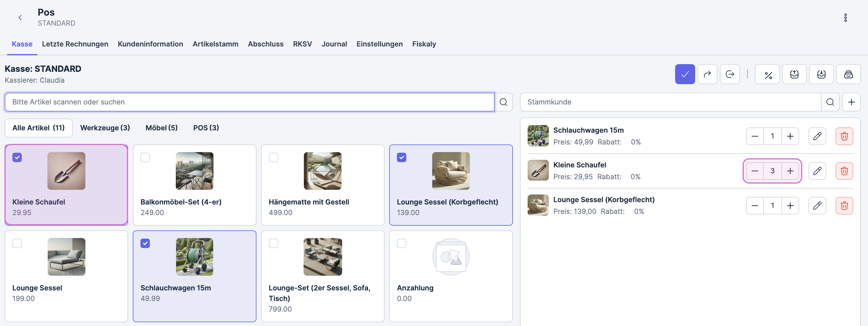Edit the Kleine Schaufel cart line

point(817,171)
